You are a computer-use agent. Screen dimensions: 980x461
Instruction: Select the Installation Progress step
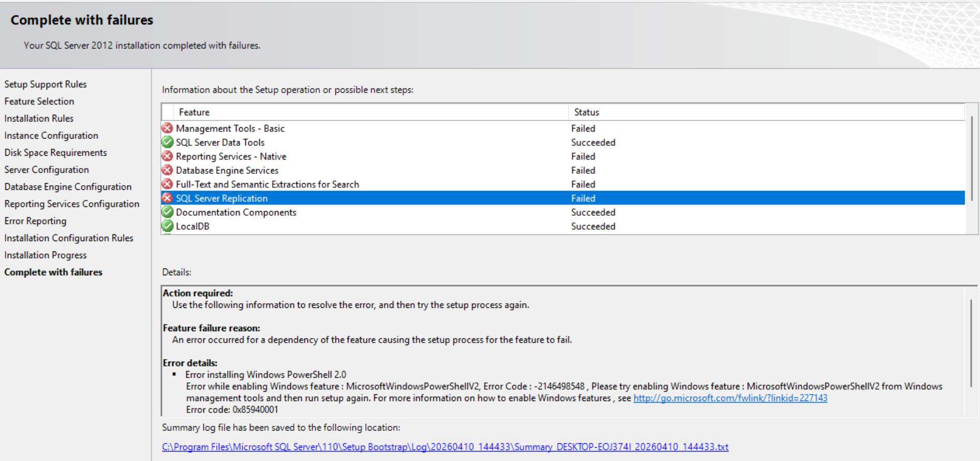pos(46,255)
